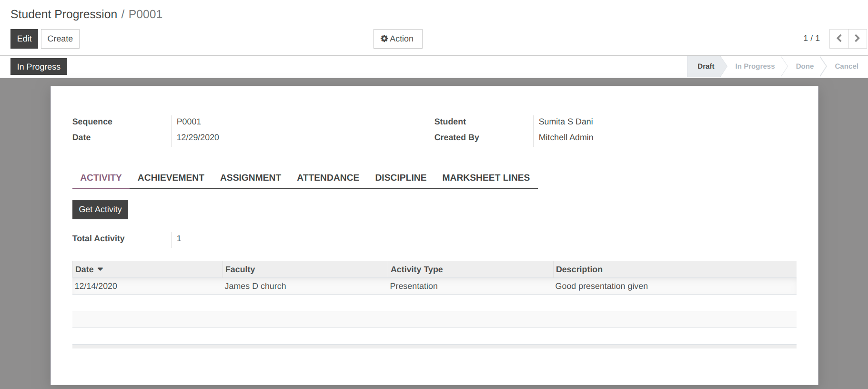
Task: Click the Get Activity button
Action: pyautogui.click(x=100, y=209)
